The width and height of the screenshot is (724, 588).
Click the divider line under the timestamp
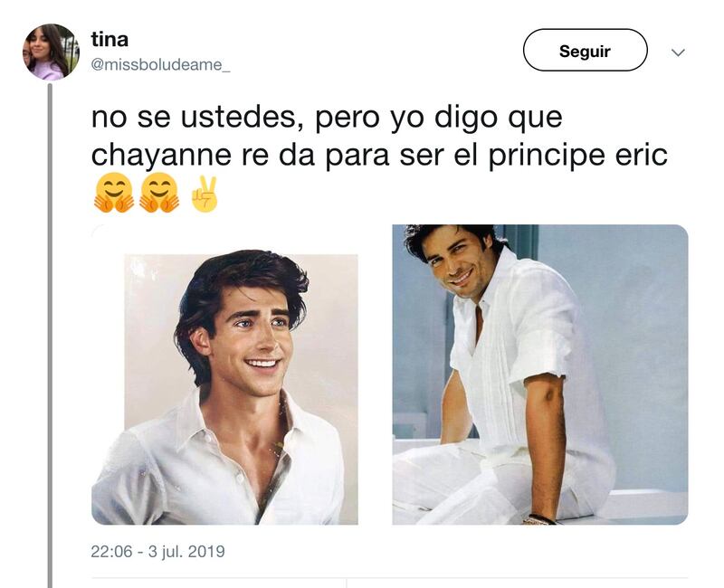coord(389,578)
